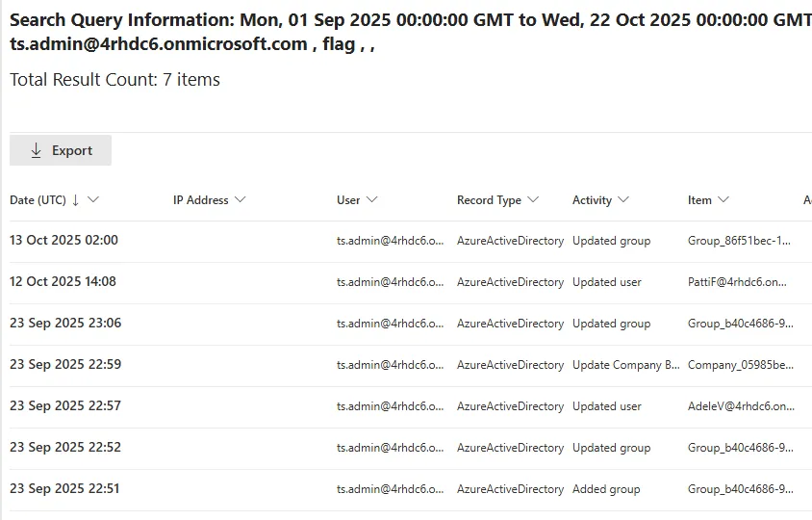Expand the IP Address column filter chevron
Viewport: 812px width, 520px height.
240,200
